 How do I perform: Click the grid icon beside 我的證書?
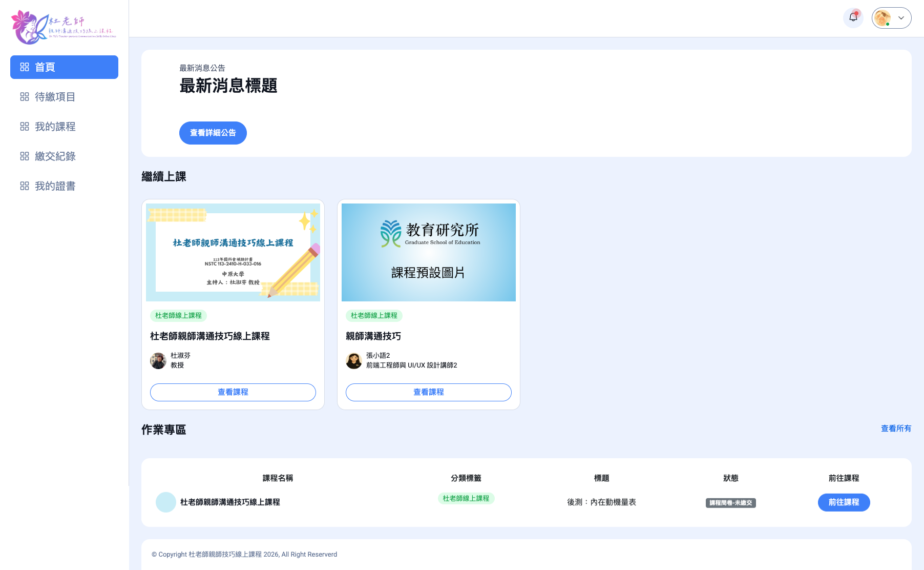coord(25,186)
